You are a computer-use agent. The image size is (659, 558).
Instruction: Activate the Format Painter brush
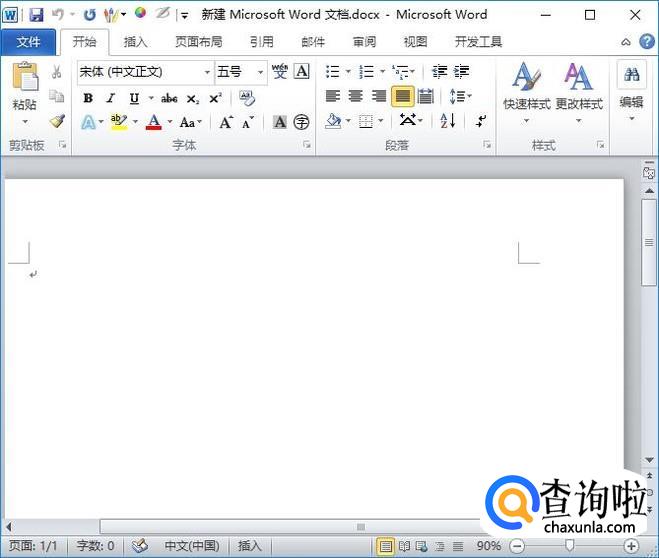[57, 121]
